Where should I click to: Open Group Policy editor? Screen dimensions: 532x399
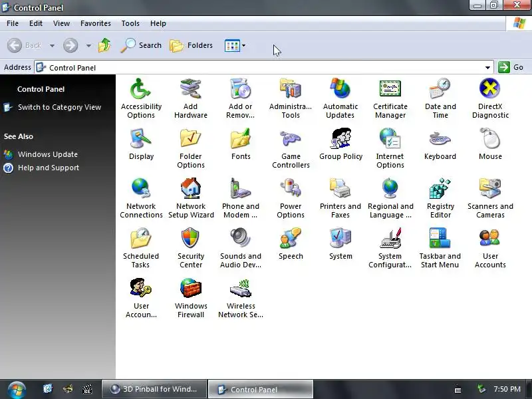pos(340,144)
